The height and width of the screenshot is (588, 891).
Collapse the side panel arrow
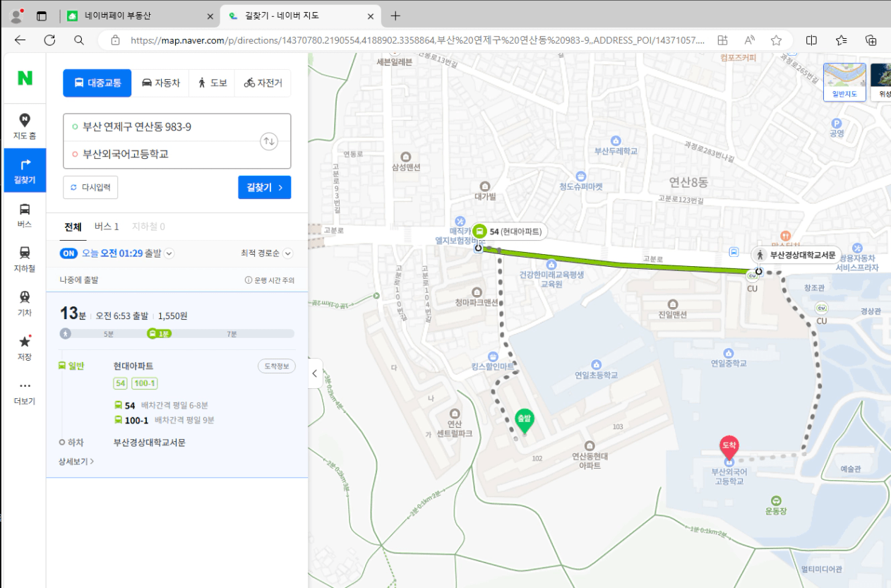point(316,373)
